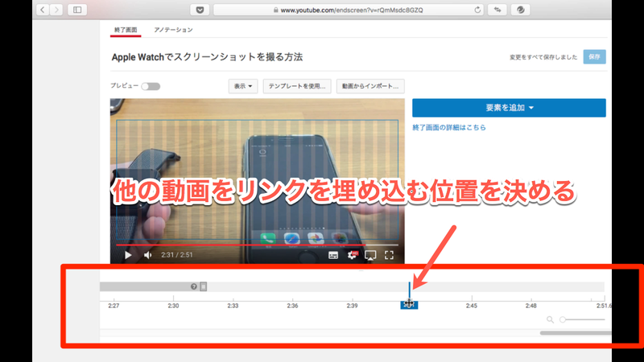The image size is (644, 362).
Task: Mute the video with the speaker icon
Action: coord(148,255)
